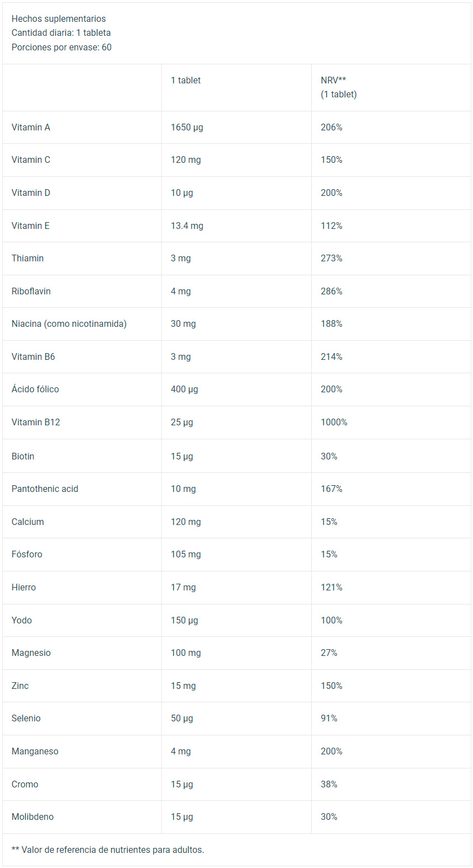Select the Ácido fólico row label
The image size is (473, 868).
(35, 389)
